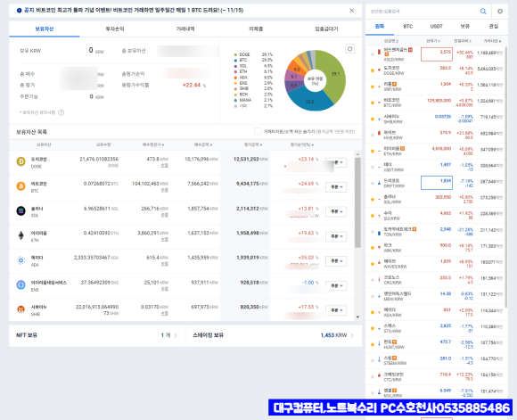Toggle favorite star for ASLD/KRW
Screen dimensions: 517x420
[373, 54]
